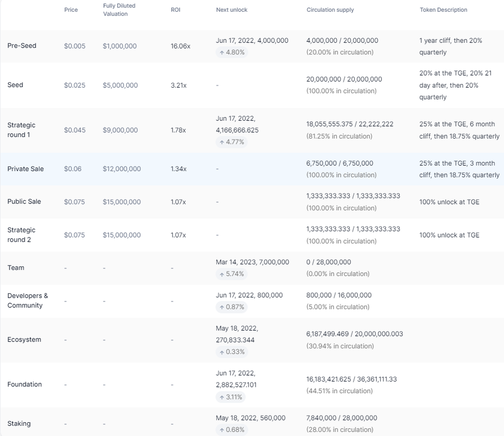
Task: Click the 0.68% unlock arrow in the Staking row
Action: [231, 430]
